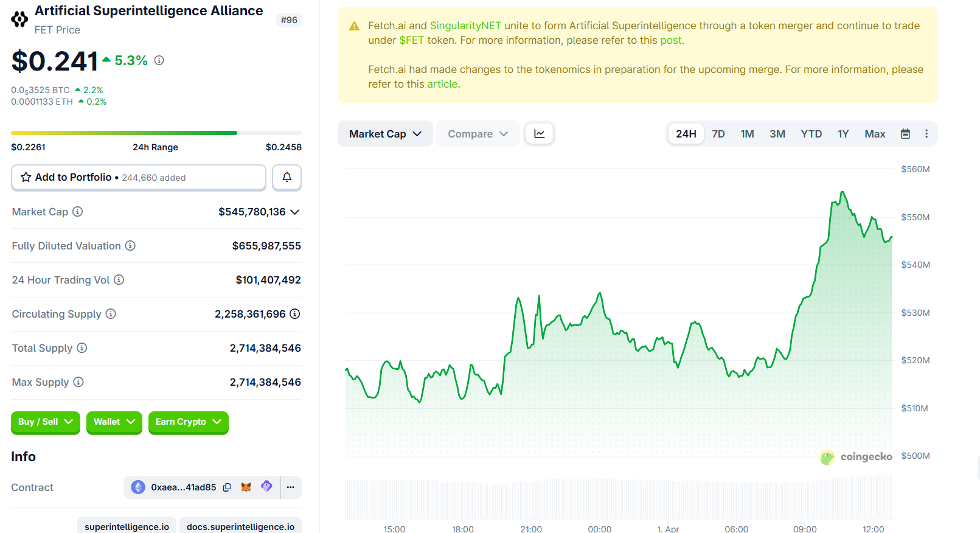Click the MetaMask fox icon
Viewport: 980px width, 533px height.
246,487
